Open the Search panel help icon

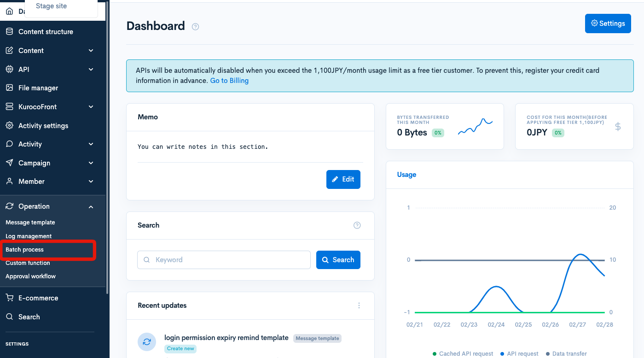point(357,225)
